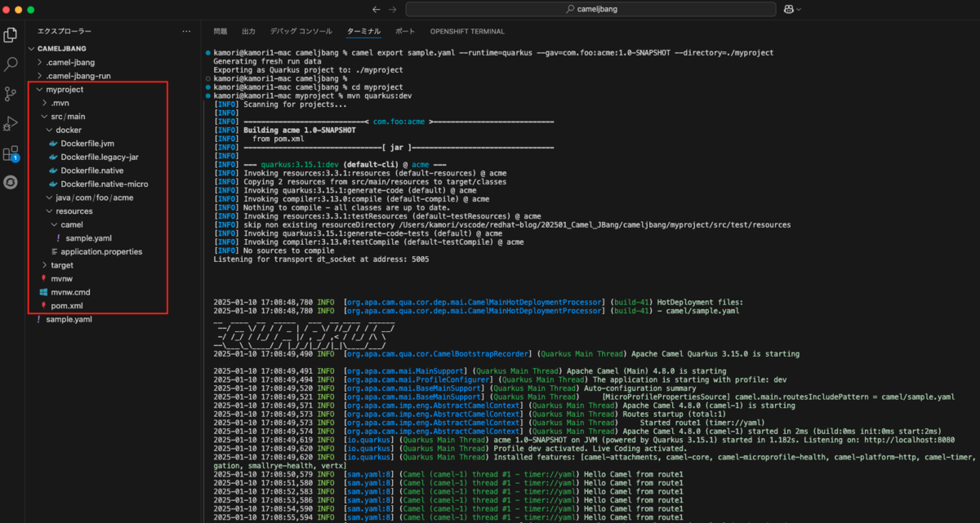Screen dimensions: 980x523
Task: Switch to the デバッグ コンソール tab
Action: [x=301, y=31]
